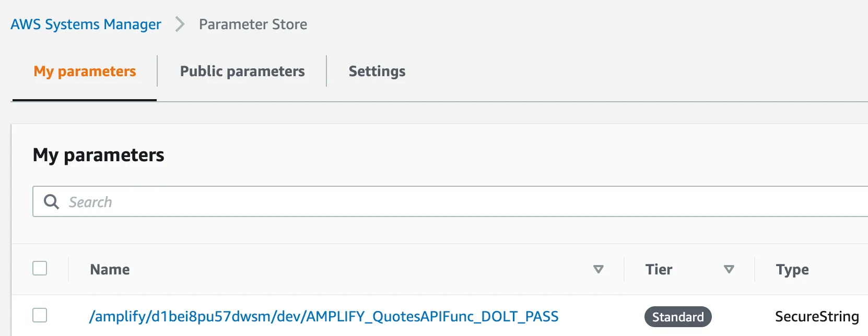Focus the parameter Search field
The width and height of the screenshot is (868, 336).
(x=460, y=202)
